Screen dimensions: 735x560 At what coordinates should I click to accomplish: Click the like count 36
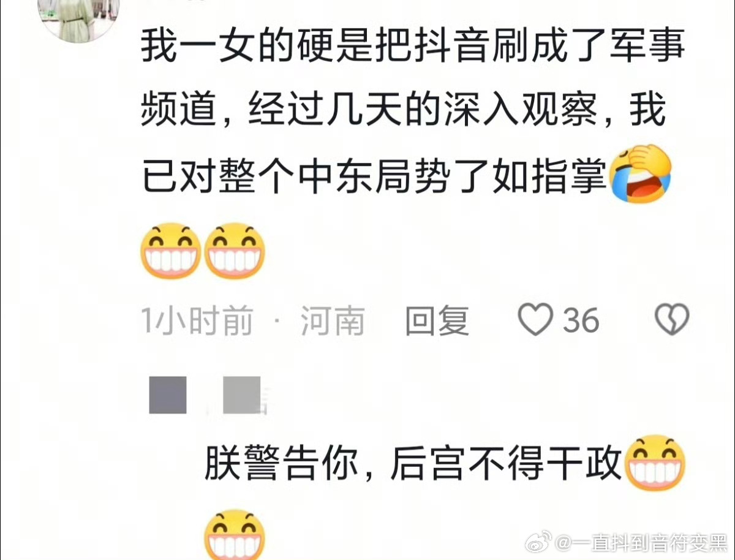click(x=581, y=320)
